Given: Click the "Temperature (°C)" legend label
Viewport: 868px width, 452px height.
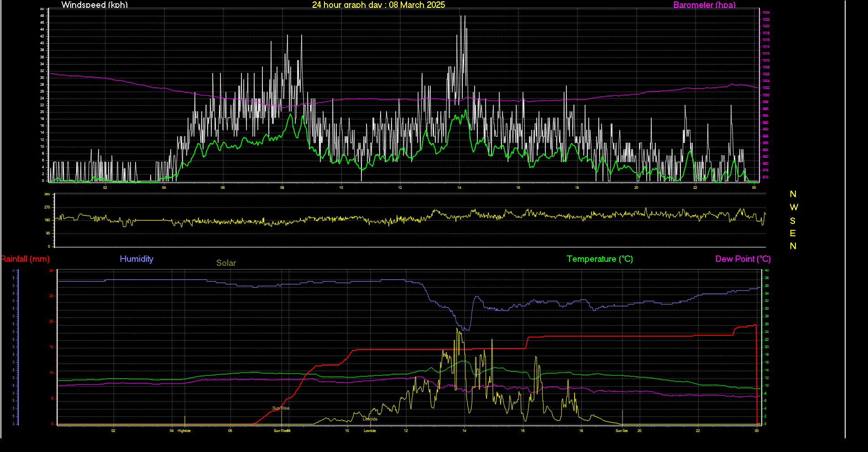Looking at the screenshot, I should click(600, 259).
